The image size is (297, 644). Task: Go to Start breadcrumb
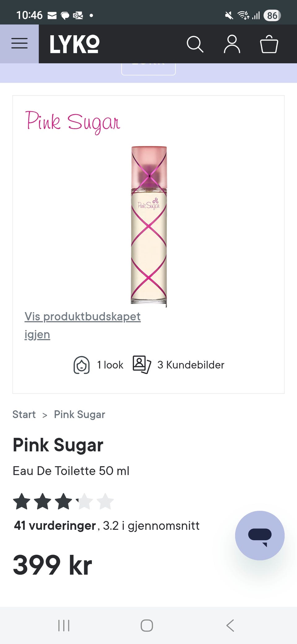24,414
